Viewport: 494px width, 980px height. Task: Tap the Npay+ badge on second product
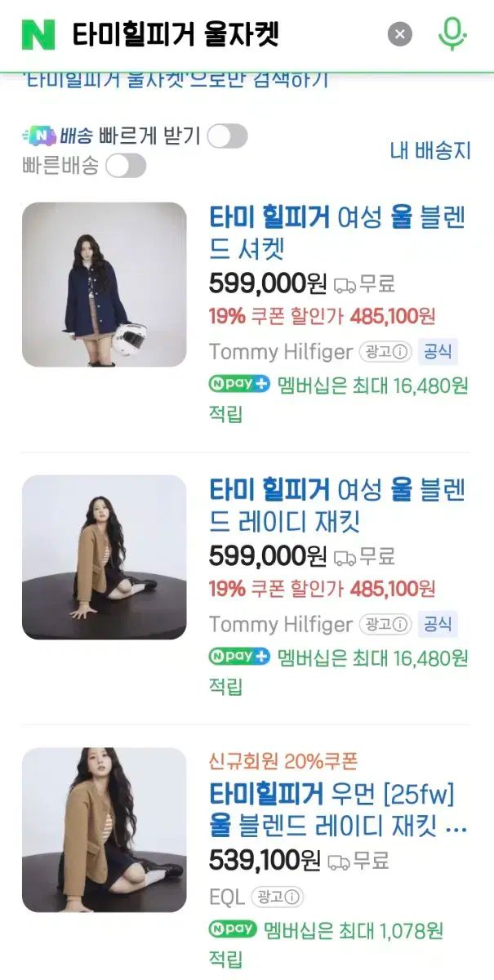pyautogui.click(x=239, y=657)
